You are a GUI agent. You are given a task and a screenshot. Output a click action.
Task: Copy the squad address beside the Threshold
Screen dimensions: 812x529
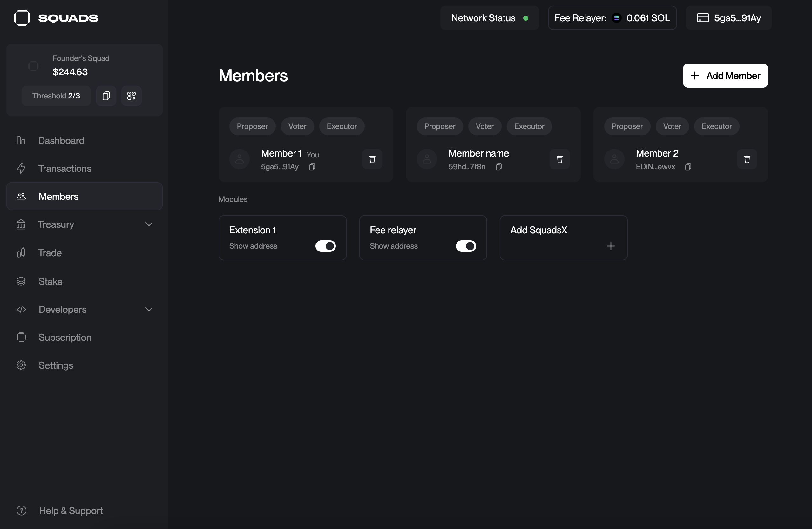(x=106, y=96)
